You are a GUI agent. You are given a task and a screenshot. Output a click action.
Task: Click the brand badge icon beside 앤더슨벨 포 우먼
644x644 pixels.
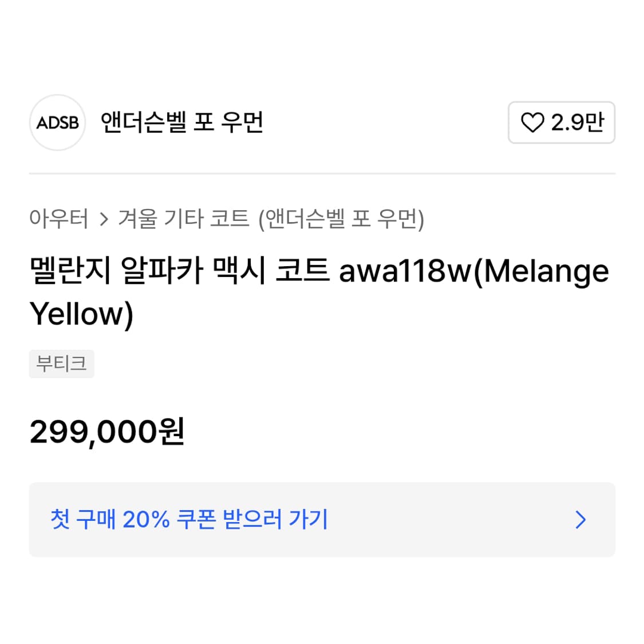[x=57, y=123]
